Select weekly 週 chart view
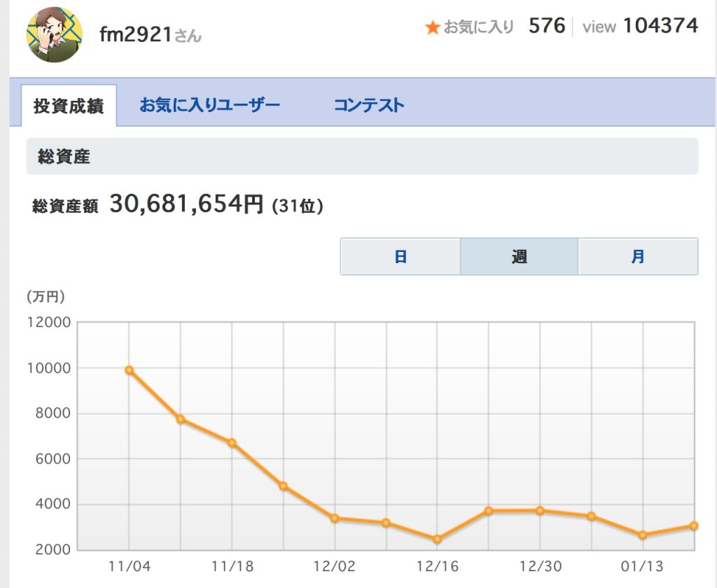This screenshot has width=717, height=588. (519, 257)
